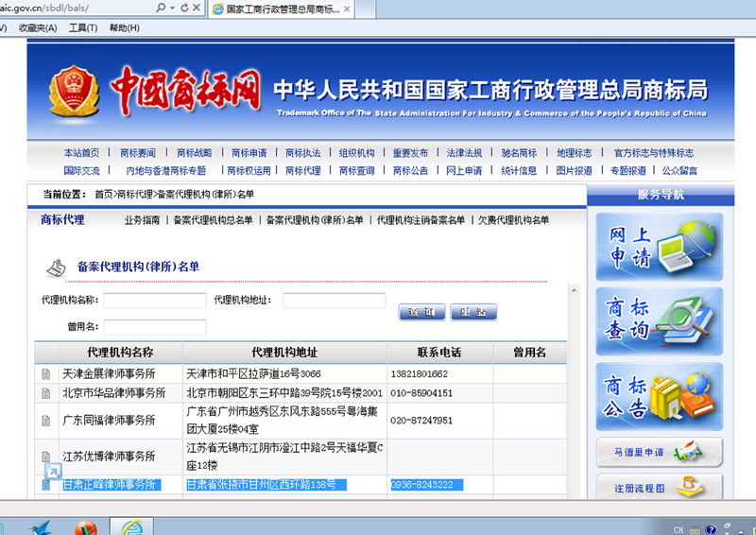The image size is (756, 535).
Task: Open the 商标执法 navigation link
Action: tap(302, 153)
